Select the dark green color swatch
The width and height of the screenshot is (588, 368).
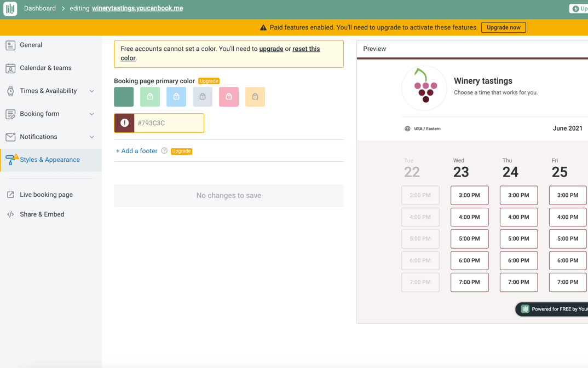[x=124, y=97]
